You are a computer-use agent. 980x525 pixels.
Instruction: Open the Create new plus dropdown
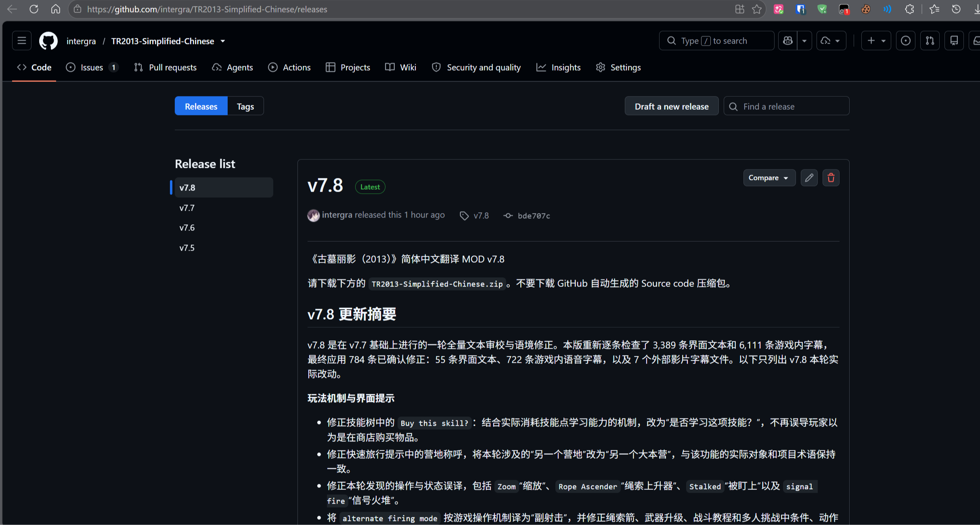click(876, 41)
